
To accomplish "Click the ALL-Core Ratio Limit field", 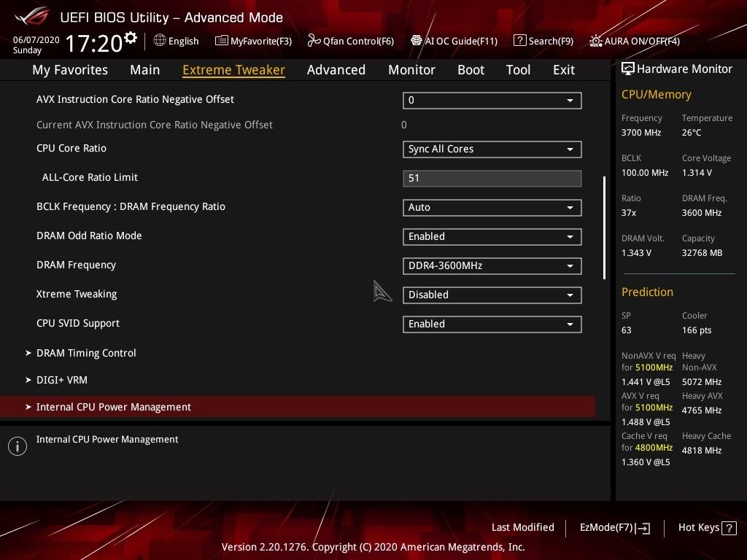I will point(492,178).
